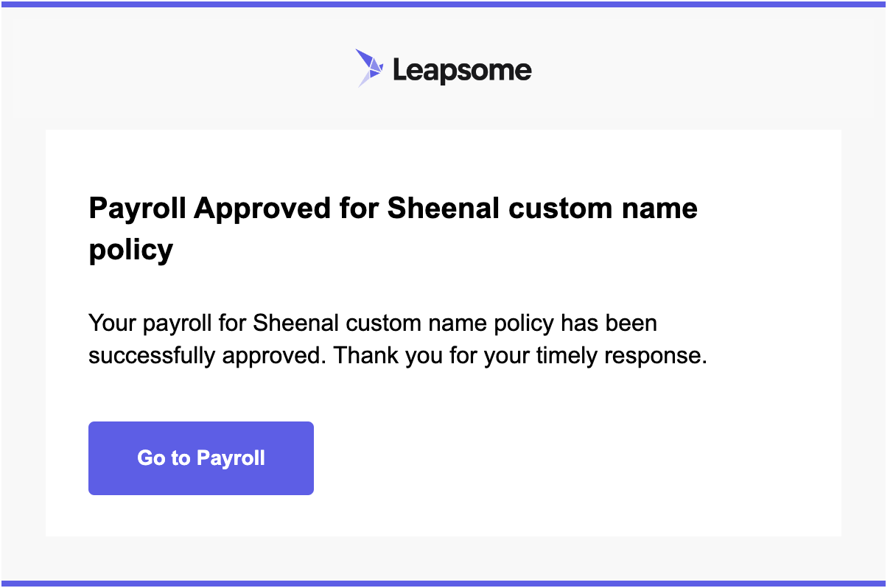The height and width of the screenshot is (588, 893).
Task: Click the top purple border bar
Action: (446, 4)
